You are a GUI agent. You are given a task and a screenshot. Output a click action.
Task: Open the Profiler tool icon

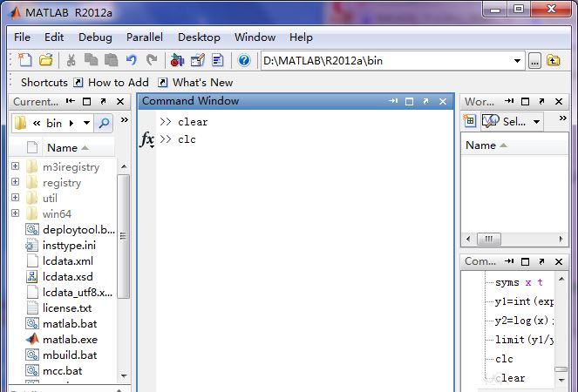(x=218, y=60)
